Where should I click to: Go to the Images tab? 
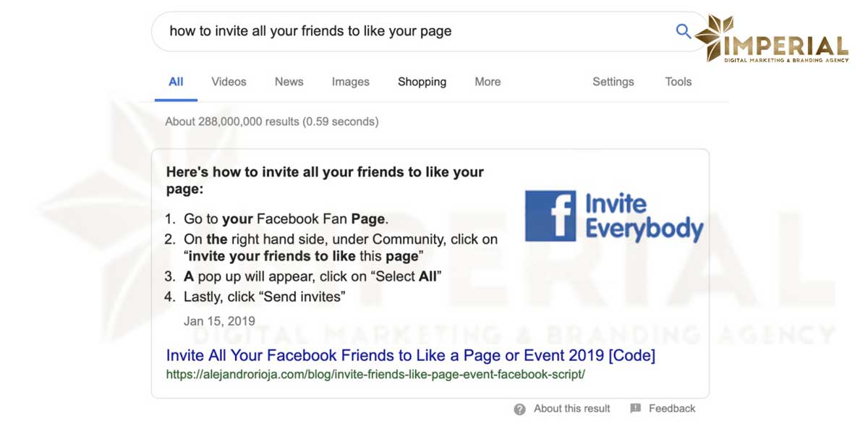point(350,82)
